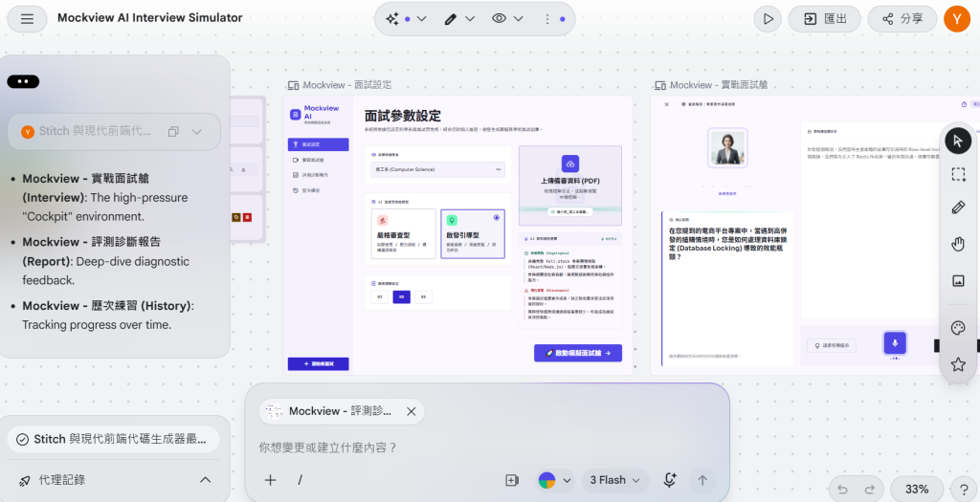Remove the Mockview - 評測診 chip
The height and width of the screenshot is (502, 980).
tap(412, 411)
